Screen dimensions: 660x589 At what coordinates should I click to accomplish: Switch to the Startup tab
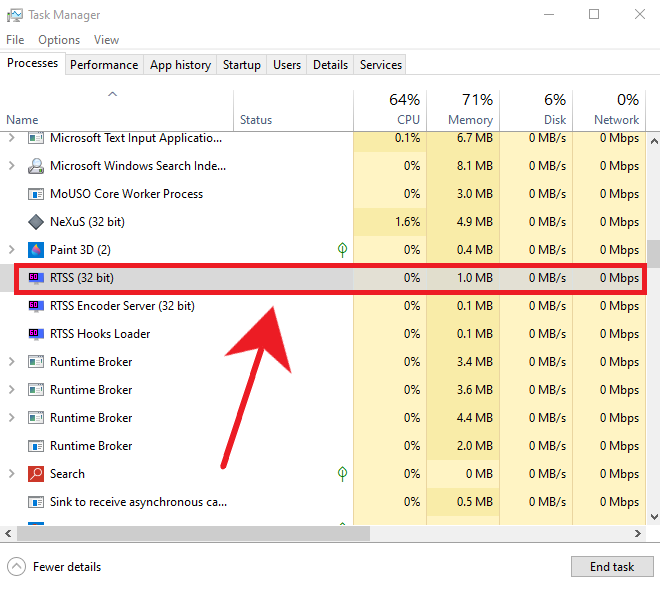coord(242,65)
